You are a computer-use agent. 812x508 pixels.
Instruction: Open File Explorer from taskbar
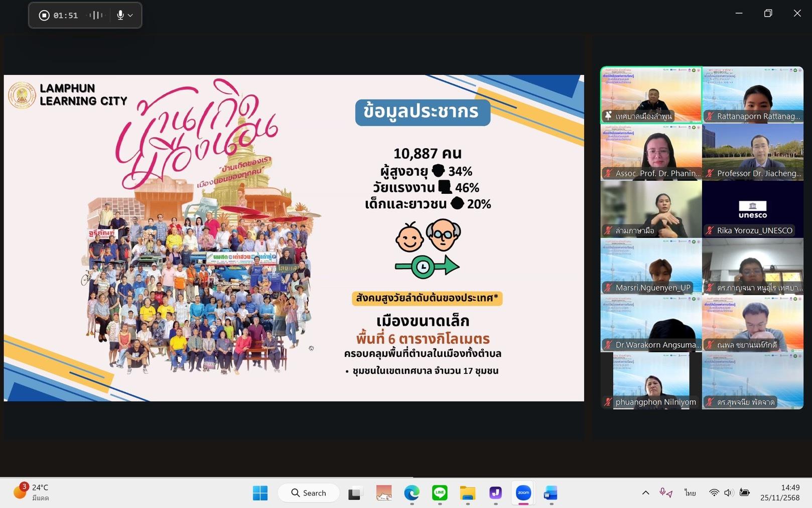point(467,493)
